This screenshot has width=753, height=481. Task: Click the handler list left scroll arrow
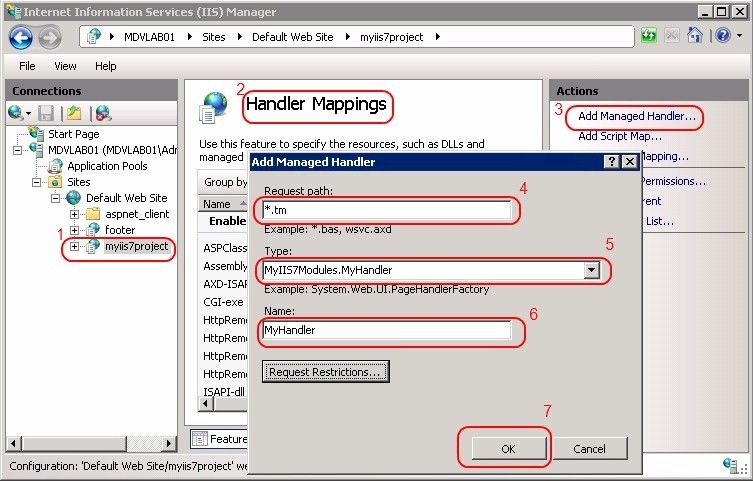click(x=206, y=404)
